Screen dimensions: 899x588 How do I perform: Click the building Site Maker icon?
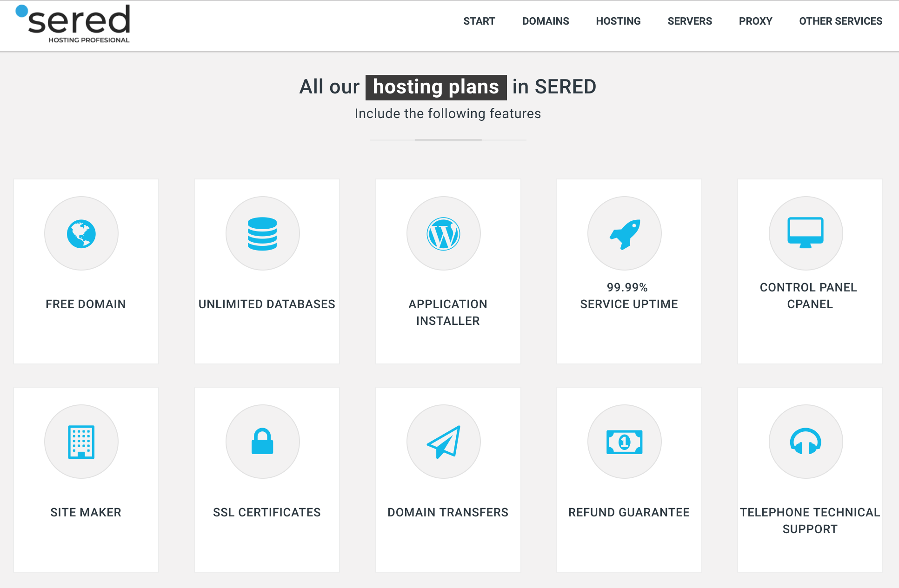[x=81, y=442]
